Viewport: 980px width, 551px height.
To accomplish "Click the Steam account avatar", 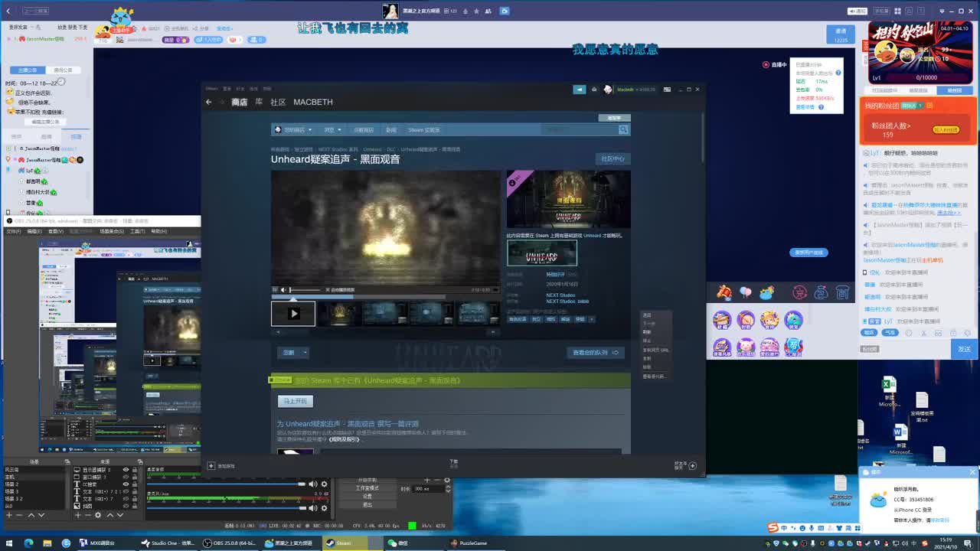I will [608, 90].
